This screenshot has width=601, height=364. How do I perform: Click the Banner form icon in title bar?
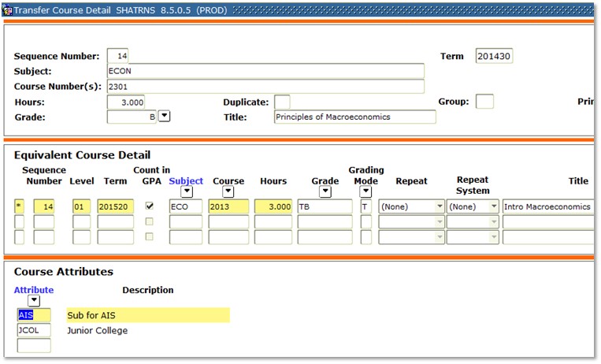click(x=7, y=7)
